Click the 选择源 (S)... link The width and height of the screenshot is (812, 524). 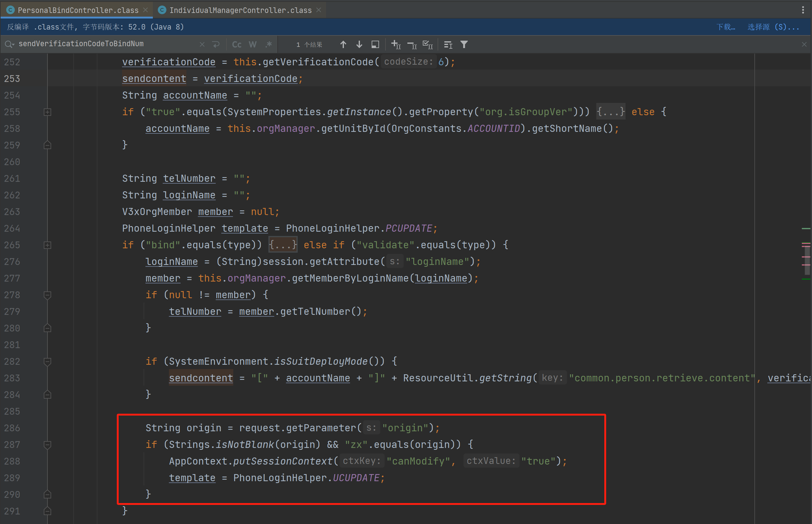(773, 27)
